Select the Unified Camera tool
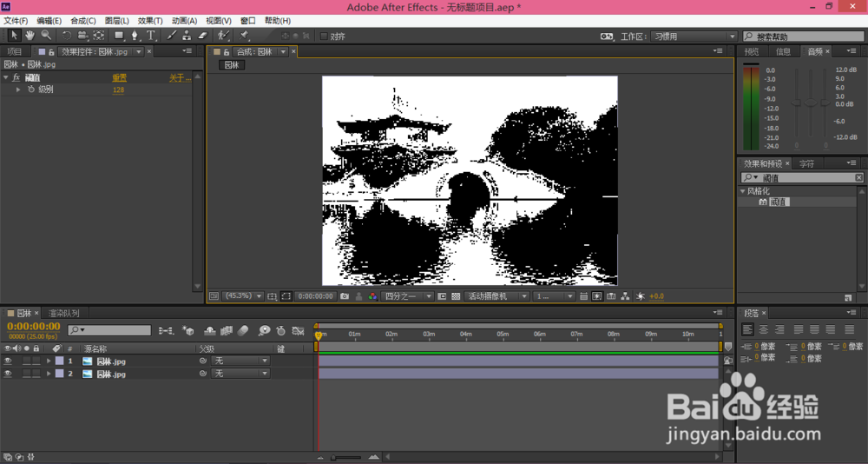This screenshot has width=868, height=464. [82, 36]
